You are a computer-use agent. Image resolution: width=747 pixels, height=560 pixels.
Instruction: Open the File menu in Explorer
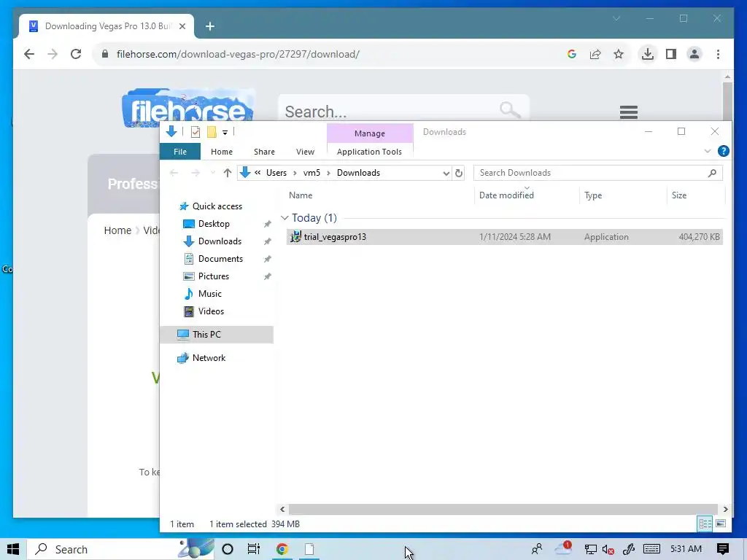(x=180, y=152)
